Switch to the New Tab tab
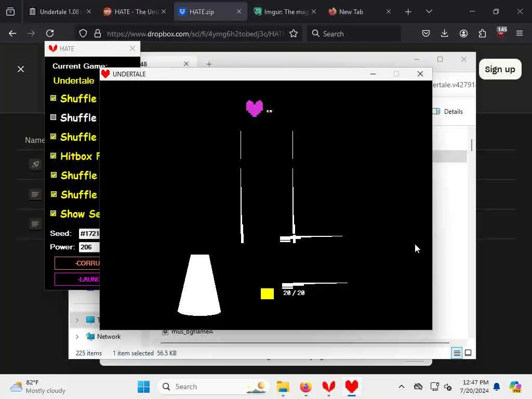Image resolution: width=532 pixels, height=399 pixels. point(360,12)
